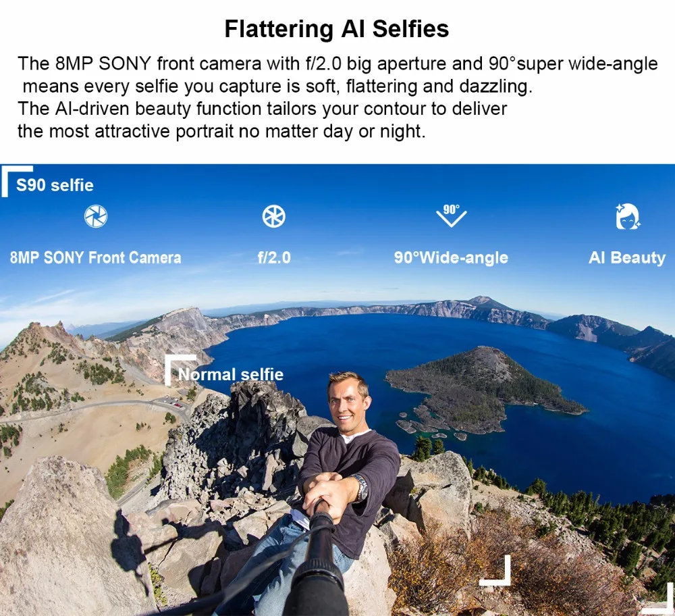
Task: Click the Normal selfie label
Action: click(x=231, y=374)
